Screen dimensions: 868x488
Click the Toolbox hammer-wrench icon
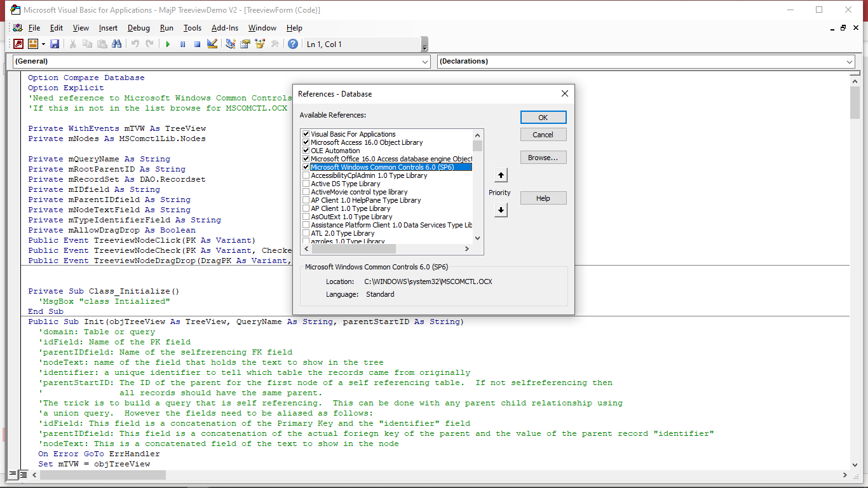coord(275,44)
